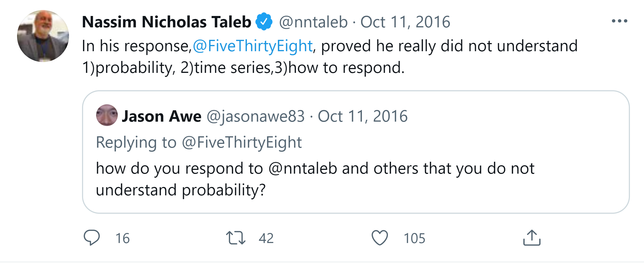644x272 pixels.
Task: Click the 42 retweets count
Action: tap(266, 238)
